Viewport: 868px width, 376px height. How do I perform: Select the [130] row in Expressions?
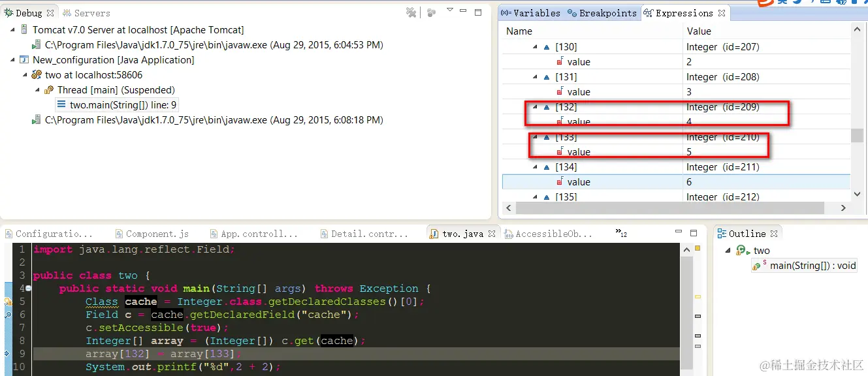pos(676,47)
